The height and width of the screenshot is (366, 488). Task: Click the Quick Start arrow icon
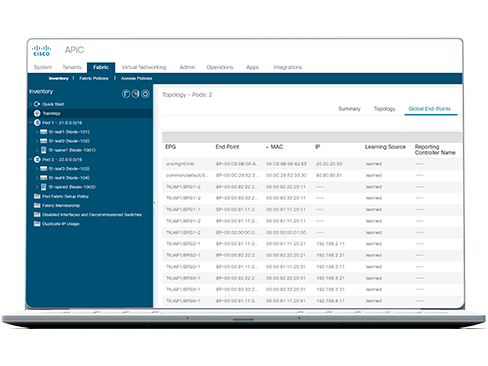coord(37,104)
